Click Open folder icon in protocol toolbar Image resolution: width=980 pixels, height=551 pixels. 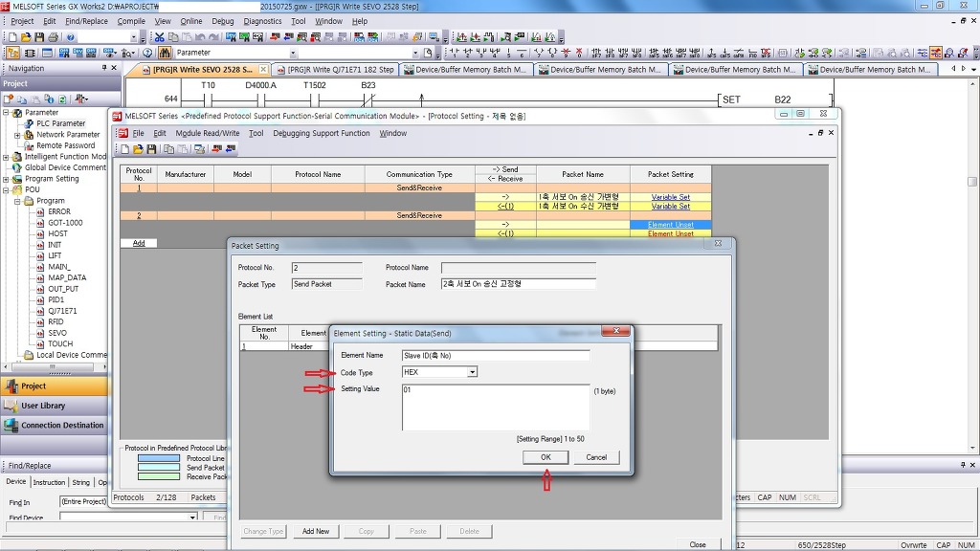pyautogui.click(x=138, y=149)
